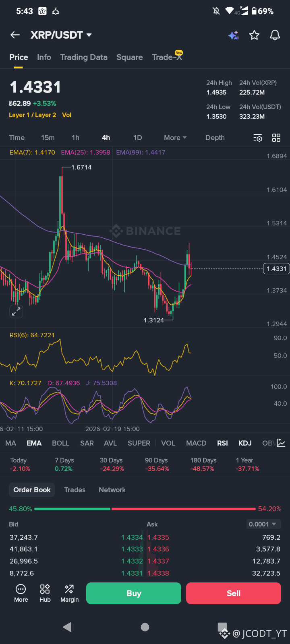Select the 4h timeframe
The image size is (290, 644).
[106, 138]
